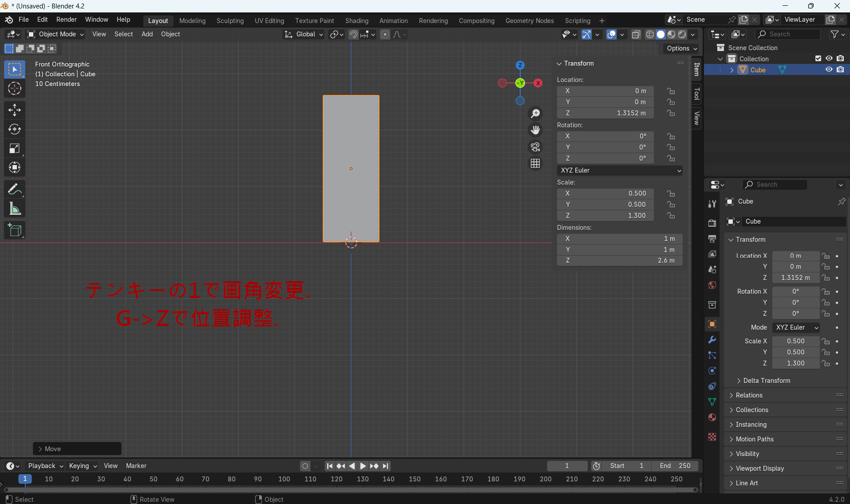Activate the Move tool
850x504 pixels.
tap(15, 110)
